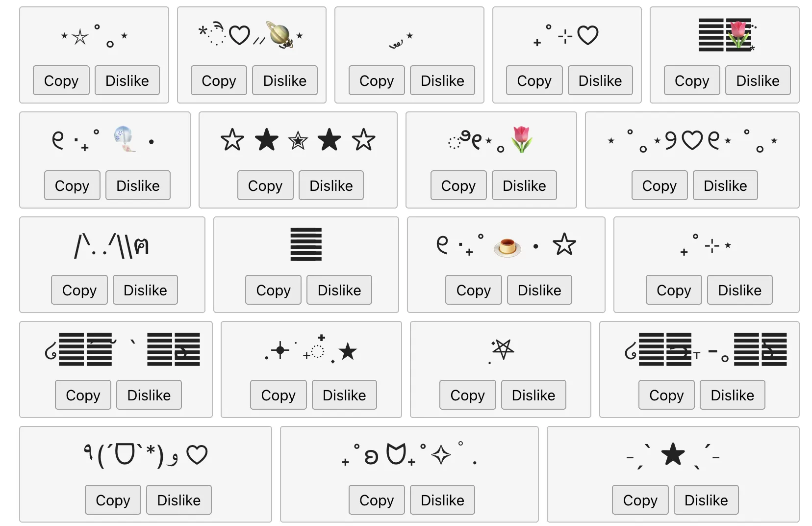Click the solid black bars symbol card
The width and height of the screenshot is (812, 526).
click(x=306, y=244)
